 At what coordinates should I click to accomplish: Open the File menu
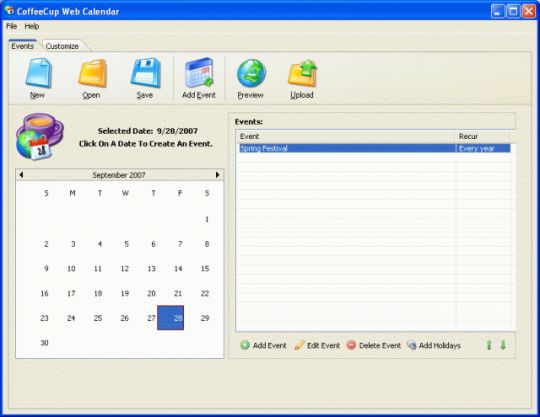click(x=11, y=26)
